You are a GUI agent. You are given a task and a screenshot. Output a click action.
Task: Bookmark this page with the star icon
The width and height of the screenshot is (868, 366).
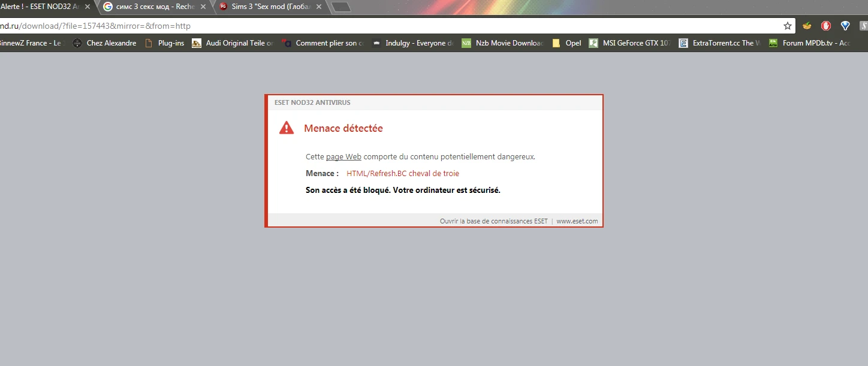click(788, 26)
